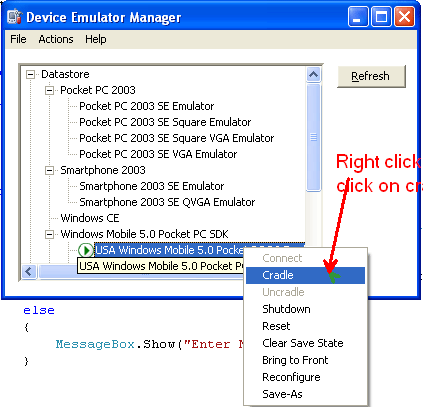Image resolution: width=423 pixels, height=407 pixels.
Task: Collapse the Datastore tree node
Action: click(x=30, y=74)
